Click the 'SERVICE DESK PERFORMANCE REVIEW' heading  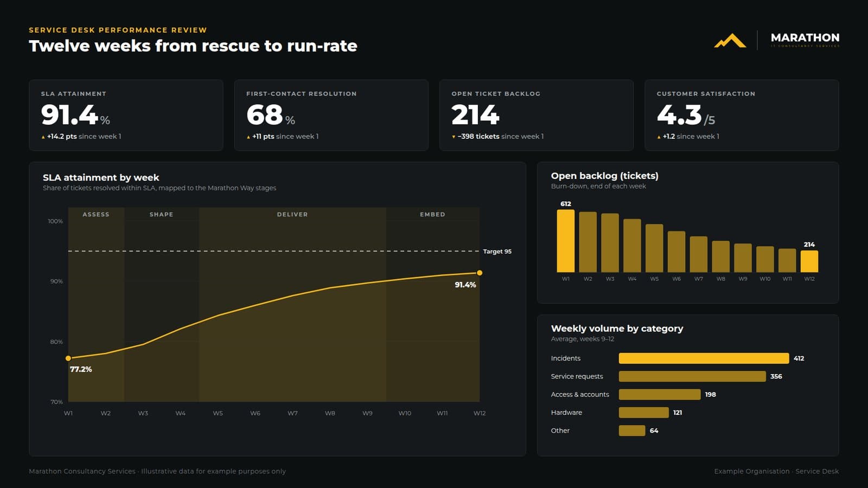pyautogui.click(x=118, y=30)
